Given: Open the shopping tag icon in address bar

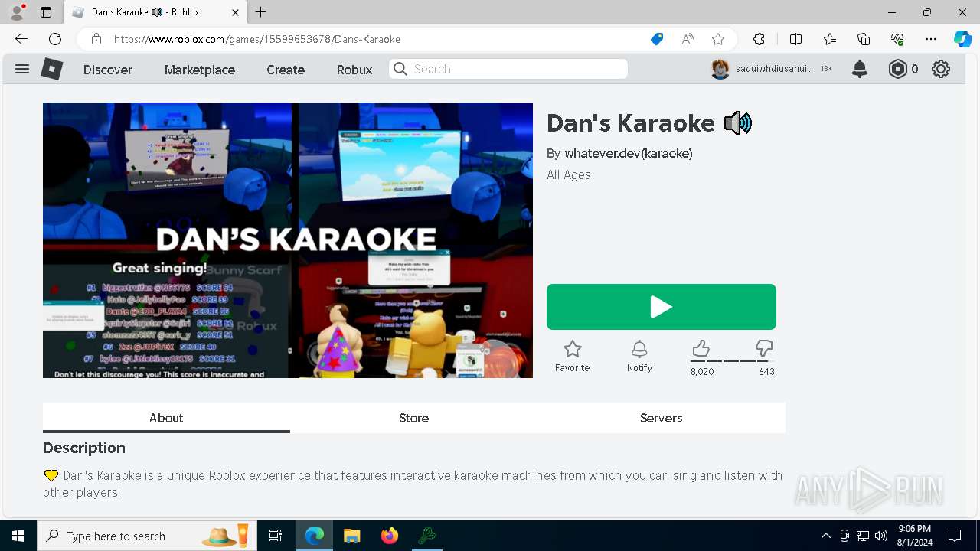Looking at the screenshot, I should coord(657,39).
